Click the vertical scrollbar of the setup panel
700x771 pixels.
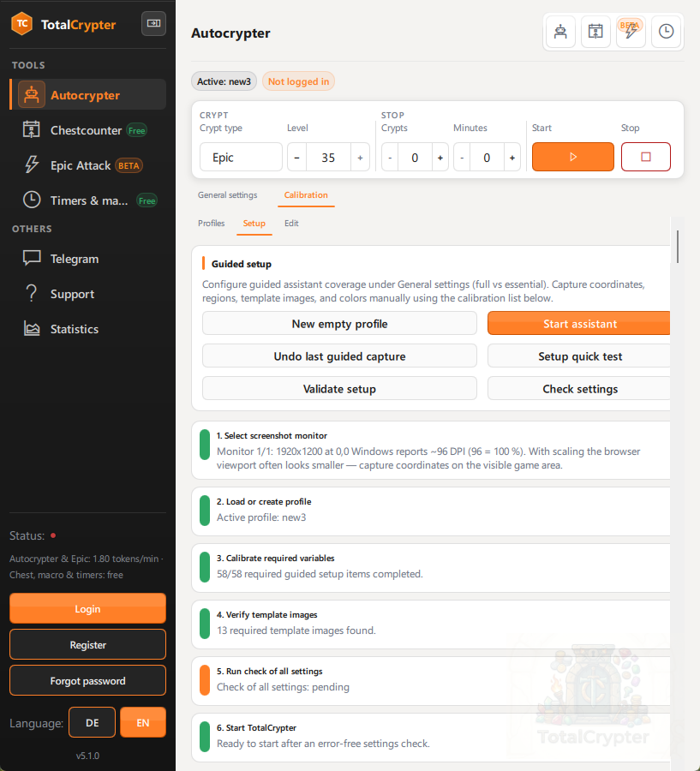[678, 247]
